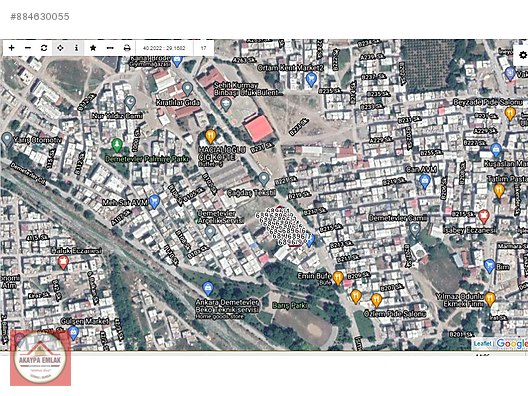The image size is (528, 396).
Task: Click the zoom in plus button
Action: click(11, 48)
